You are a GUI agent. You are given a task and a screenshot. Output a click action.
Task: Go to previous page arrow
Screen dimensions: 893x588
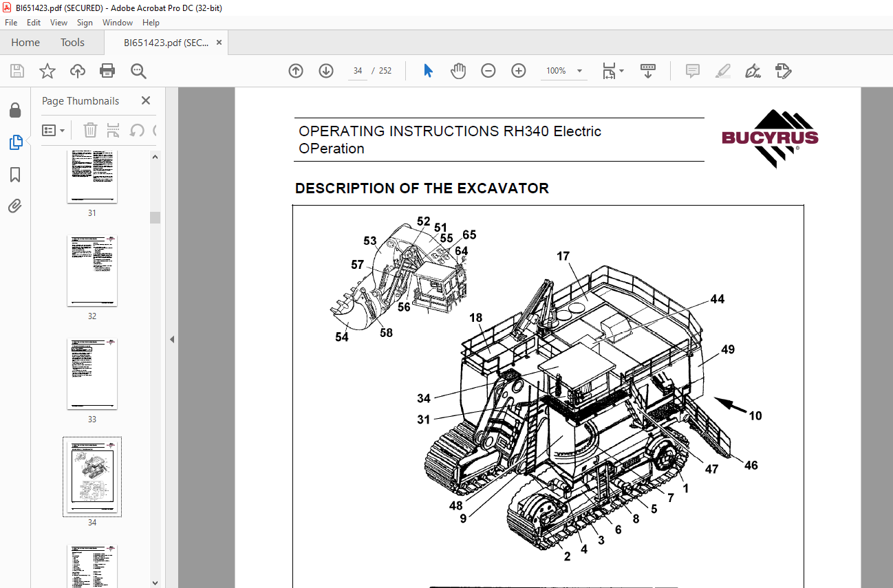(296, 71)
